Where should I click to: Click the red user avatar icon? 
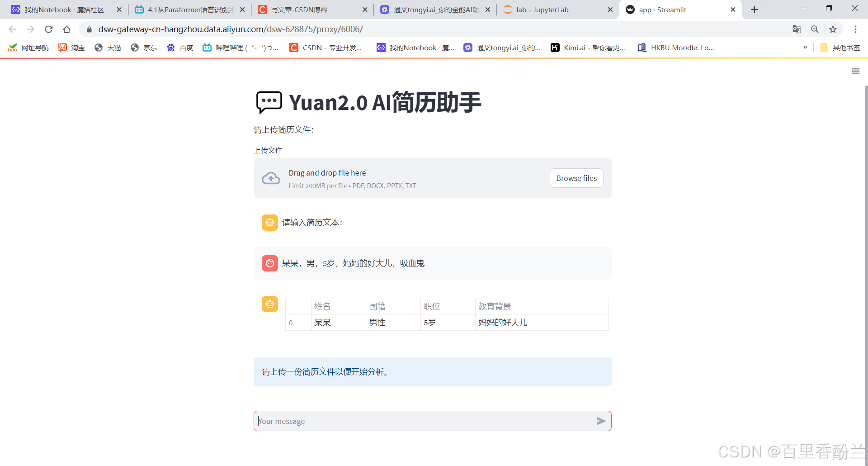(x=270, y=263)
